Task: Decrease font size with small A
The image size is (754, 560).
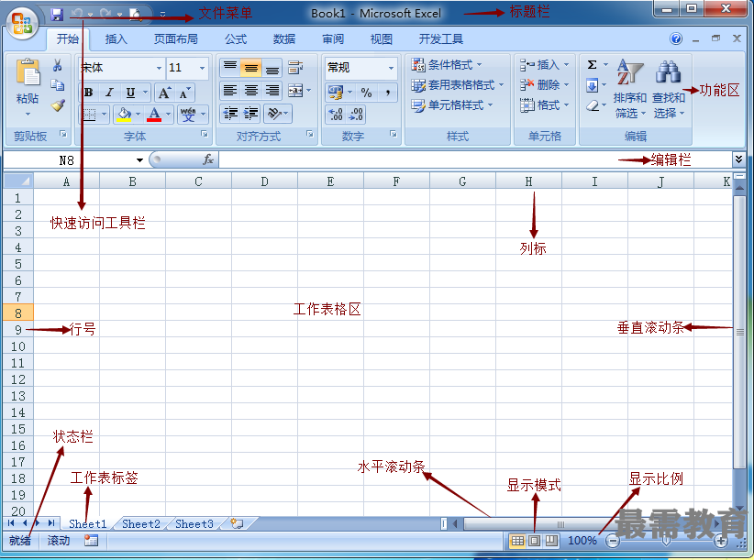Action: pyautogui.click(x=184, y=93)
